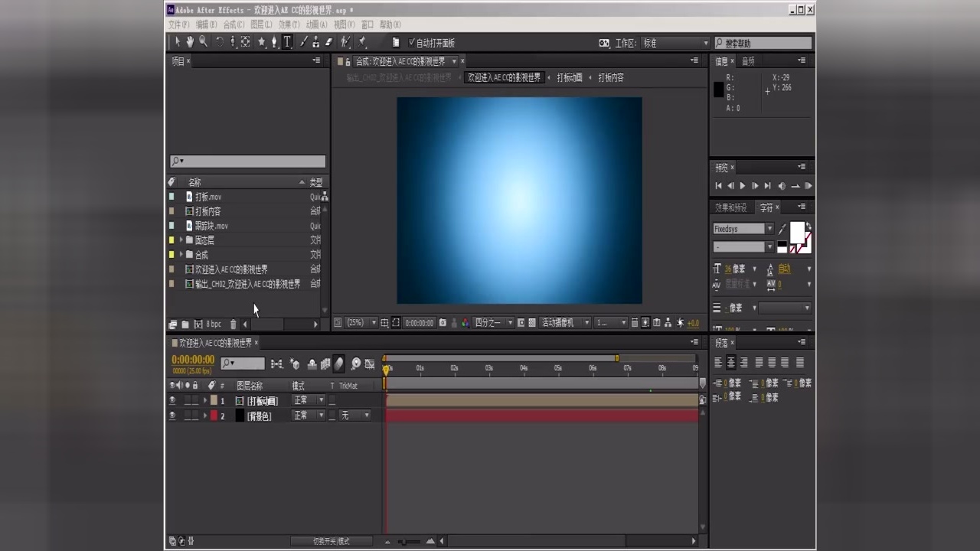The image size is (980, 551).
Task: Expand layer 1 打板动画 properties
Action: click(x=204, y=400)
